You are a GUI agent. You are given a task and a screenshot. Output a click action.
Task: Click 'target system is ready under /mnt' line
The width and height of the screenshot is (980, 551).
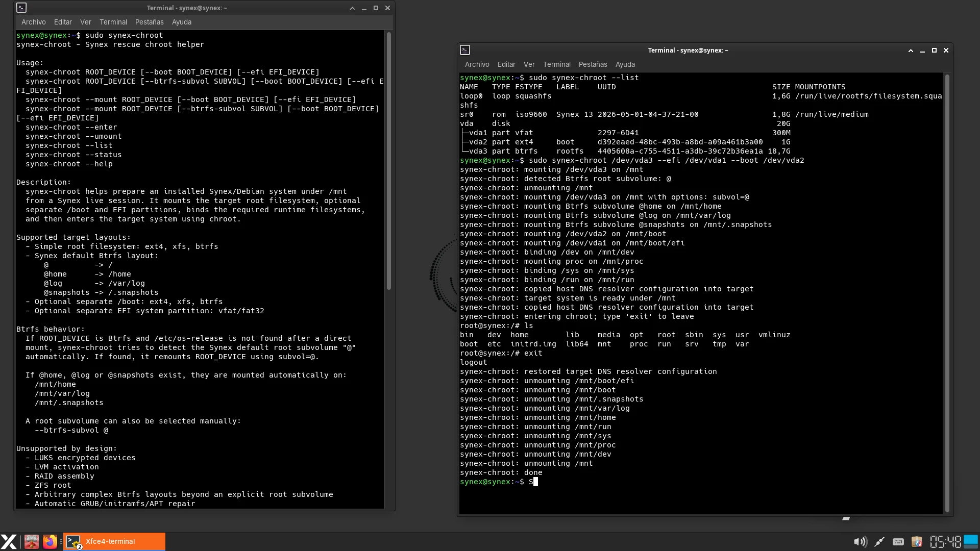point(568,298)
